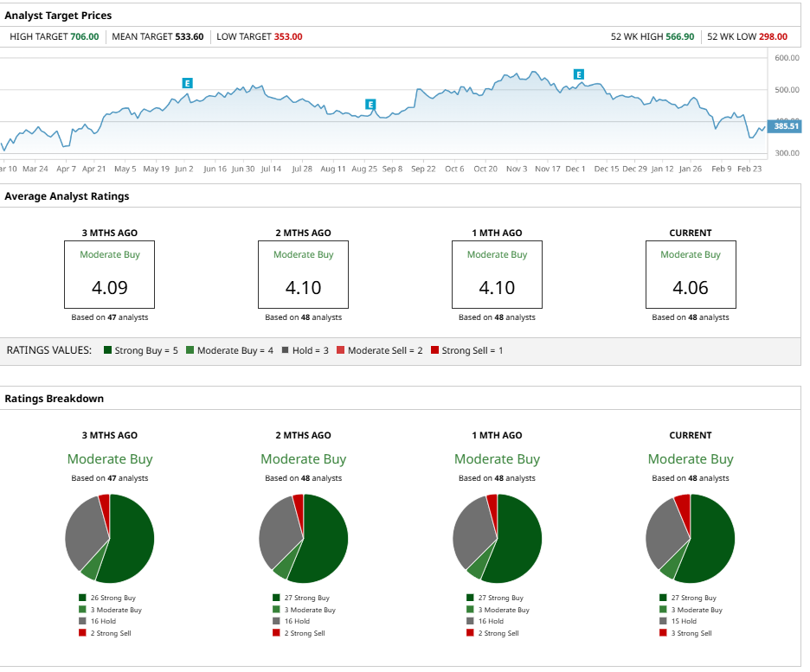Click the 4.09 average rating box
This screenshot has width=810, height=672.
coord(110,274)
